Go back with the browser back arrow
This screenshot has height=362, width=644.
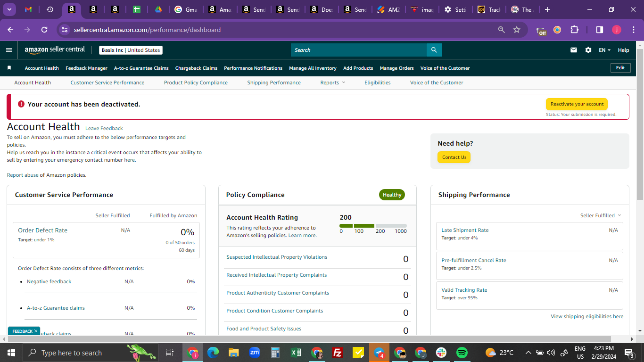11,30
